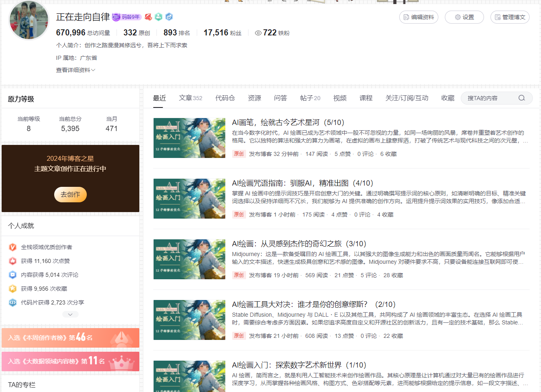The image size is (541, 392).
Task: Expand more achievements with the chevron
Action: point(70,314)
